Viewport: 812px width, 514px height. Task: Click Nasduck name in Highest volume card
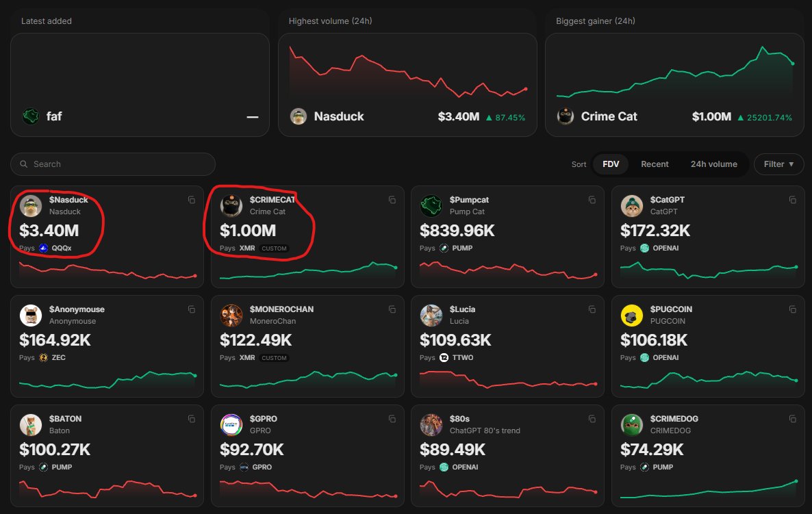tap(339, 116)
